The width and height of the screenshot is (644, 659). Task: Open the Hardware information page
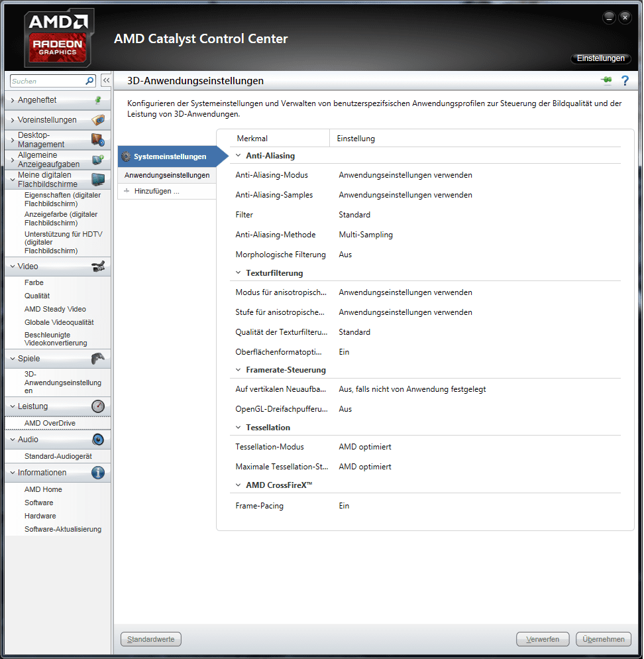click(40, 516)
